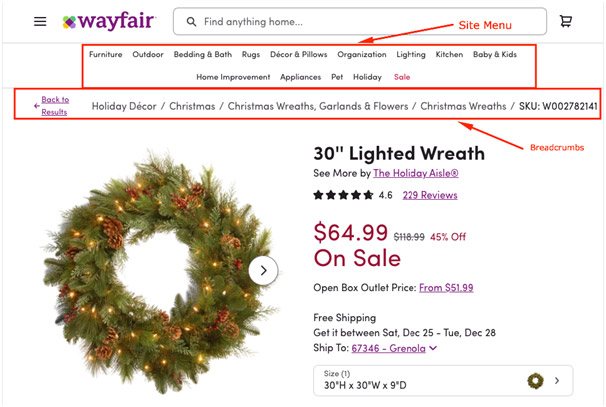606x407 pixels.
Task: Go to Christmas Wreaths breadcrumb
Action: coord(463,105)
